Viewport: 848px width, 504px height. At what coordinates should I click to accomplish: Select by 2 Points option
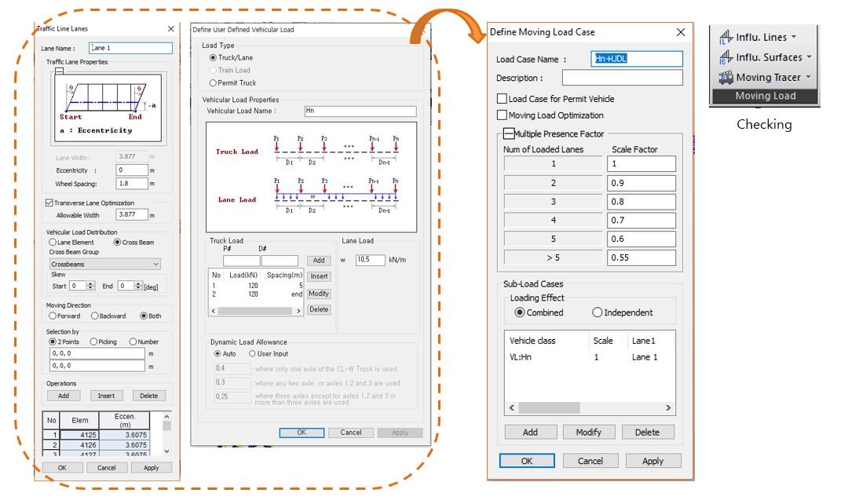coord(53,341)
